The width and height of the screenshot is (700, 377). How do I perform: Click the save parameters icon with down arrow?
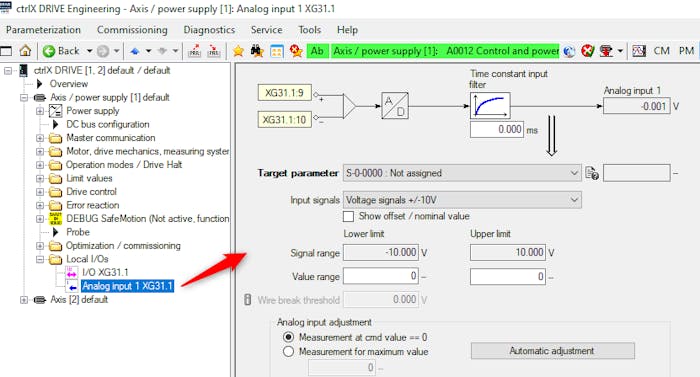[x=214, y=51]
